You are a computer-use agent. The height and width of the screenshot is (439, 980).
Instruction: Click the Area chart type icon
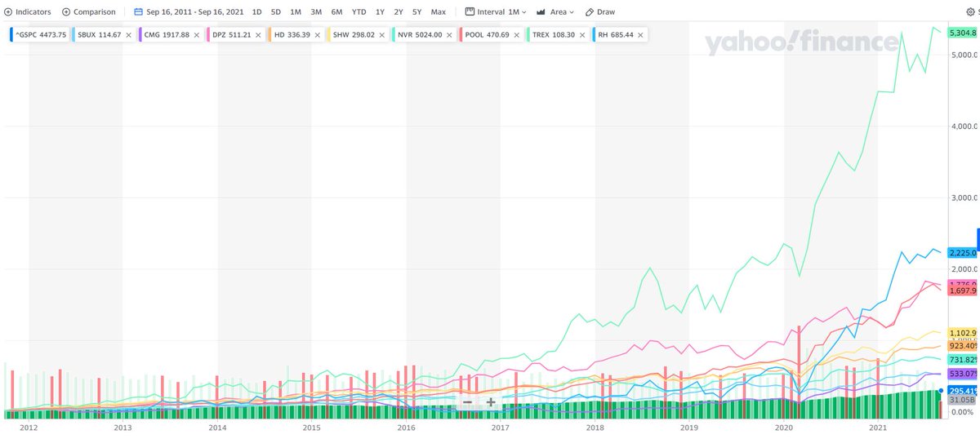pos(541,12)
